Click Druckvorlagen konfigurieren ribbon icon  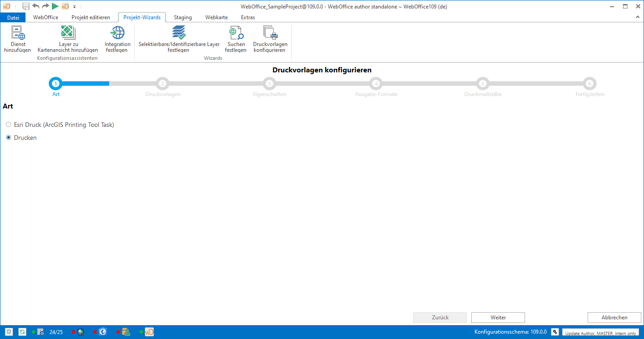point(270,33)
